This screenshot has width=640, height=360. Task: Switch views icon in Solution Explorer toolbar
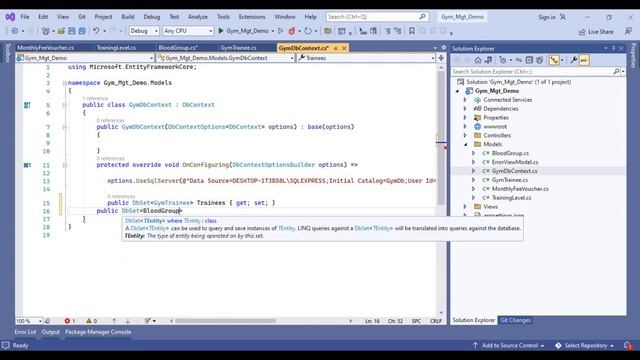point(488,60)
